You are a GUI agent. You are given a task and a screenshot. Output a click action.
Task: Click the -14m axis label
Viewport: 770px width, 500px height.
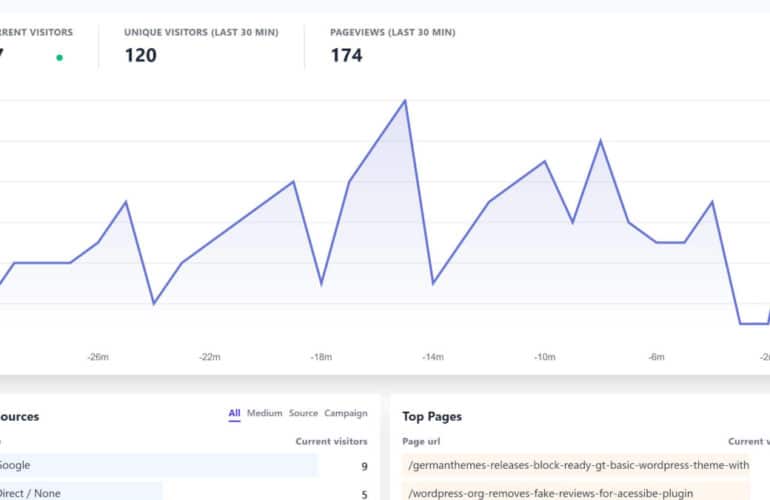[433, 357]
